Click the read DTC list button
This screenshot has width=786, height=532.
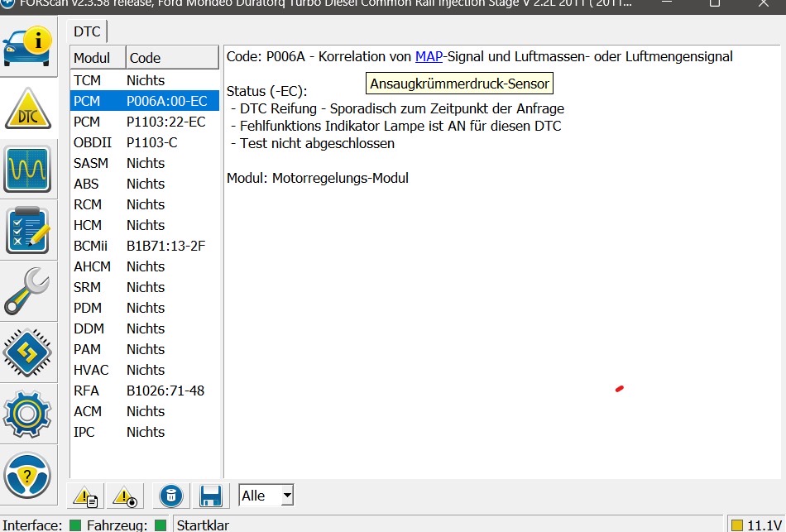87,496
